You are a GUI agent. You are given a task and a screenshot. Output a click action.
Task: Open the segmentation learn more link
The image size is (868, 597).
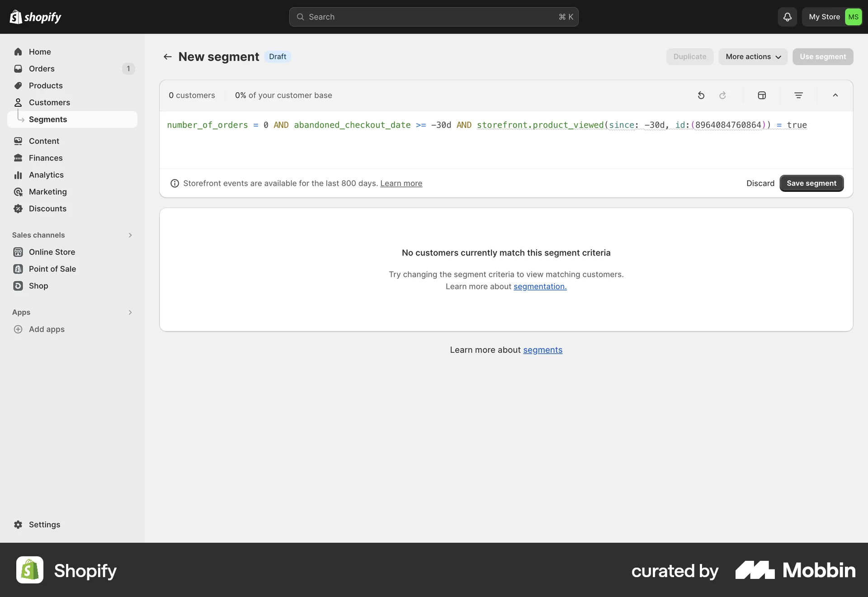[540, 286]
